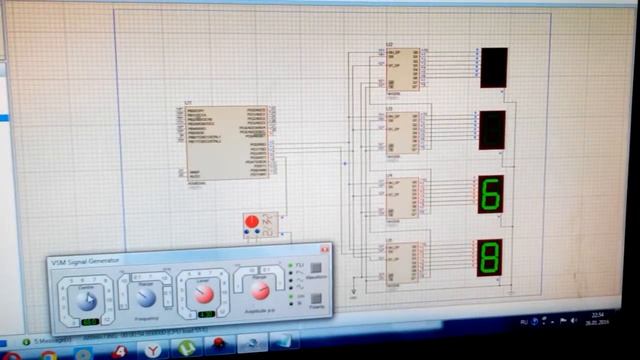This screenshot has width=640, height=360.
Task: Click the green frequency readout under Centre knob
Action: pos(90,322)
